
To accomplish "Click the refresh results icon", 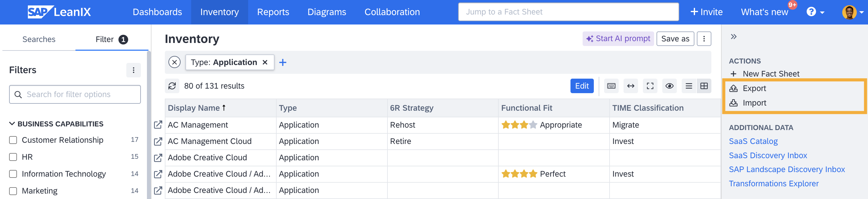I will point(172,86).
